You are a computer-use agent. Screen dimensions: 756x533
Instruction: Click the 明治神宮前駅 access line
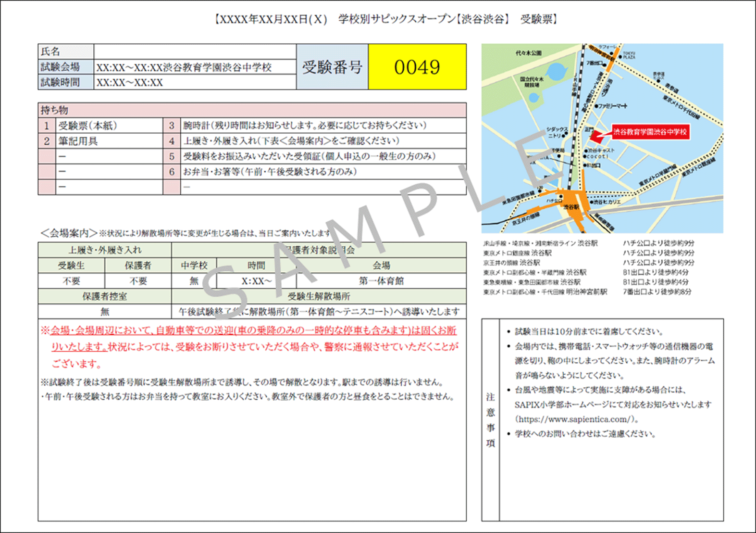pos(545,292)
